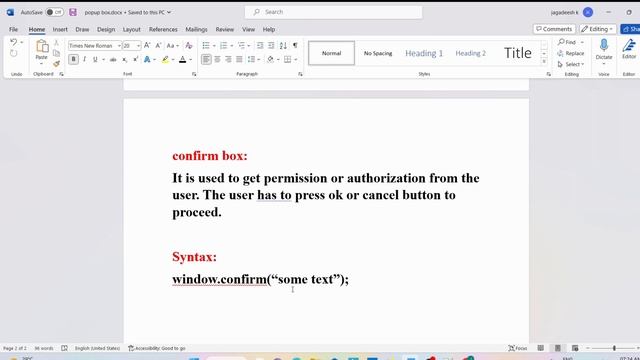Increase paragraph indent
Screen dimensions: 640x360
(x=271, y=46)
